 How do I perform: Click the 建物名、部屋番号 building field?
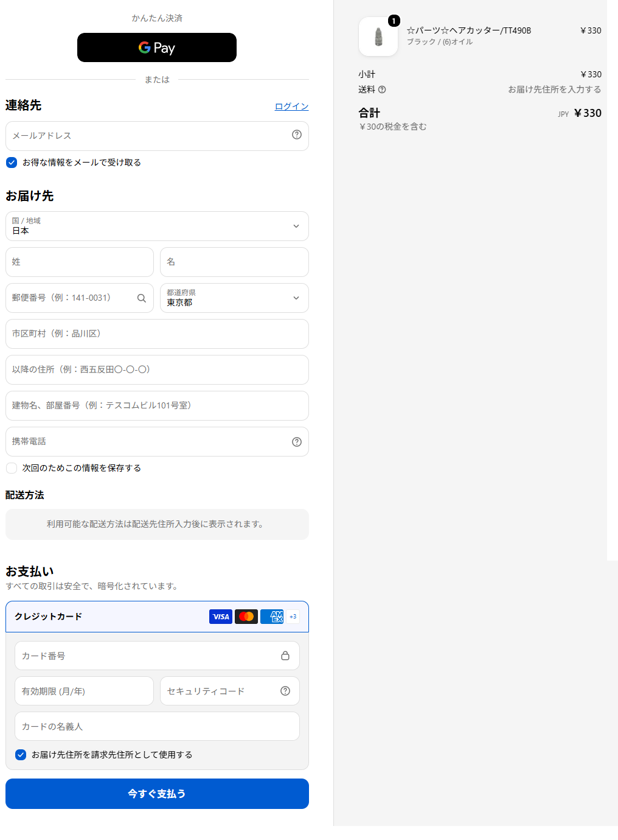157,406
